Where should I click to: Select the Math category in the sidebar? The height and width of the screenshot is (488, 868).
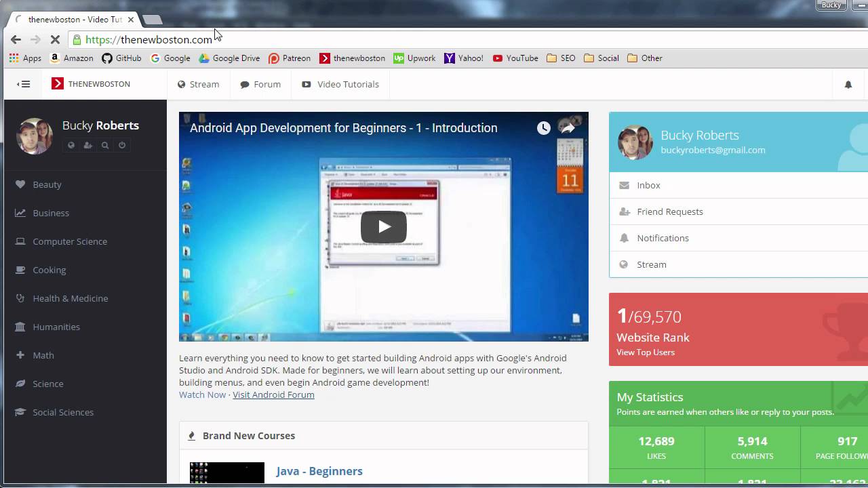[85, 355]
